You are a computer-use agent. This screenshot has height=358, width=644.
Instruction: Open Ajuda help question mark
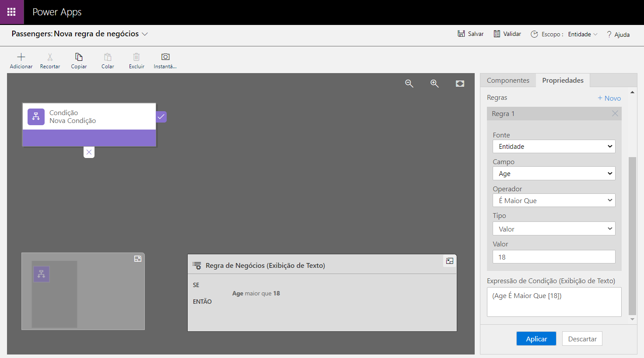pyautogui.click(x=609, y=34)
